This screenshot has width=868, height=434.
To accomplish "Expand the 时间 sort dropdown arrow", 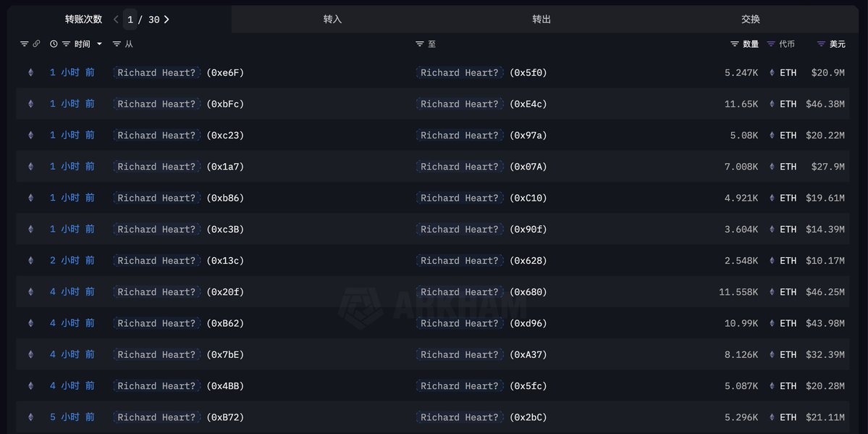I will pos(99,44).
